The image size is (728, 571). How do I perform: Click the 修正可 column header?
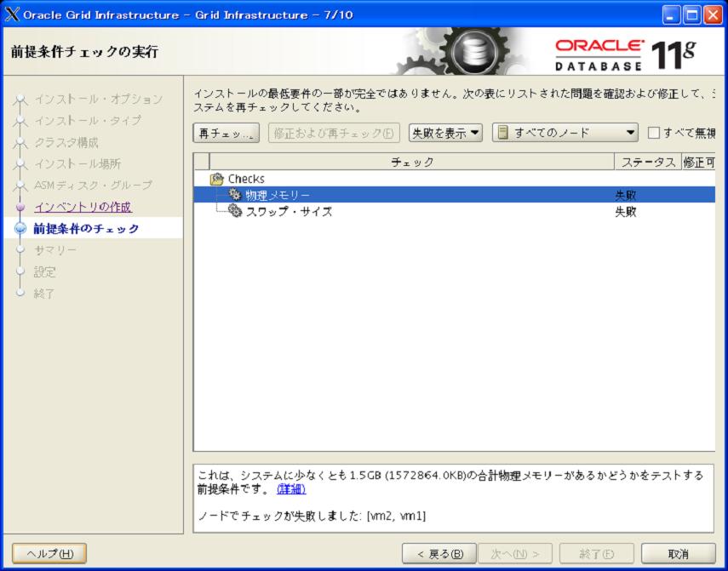click(x=699, y=162)
